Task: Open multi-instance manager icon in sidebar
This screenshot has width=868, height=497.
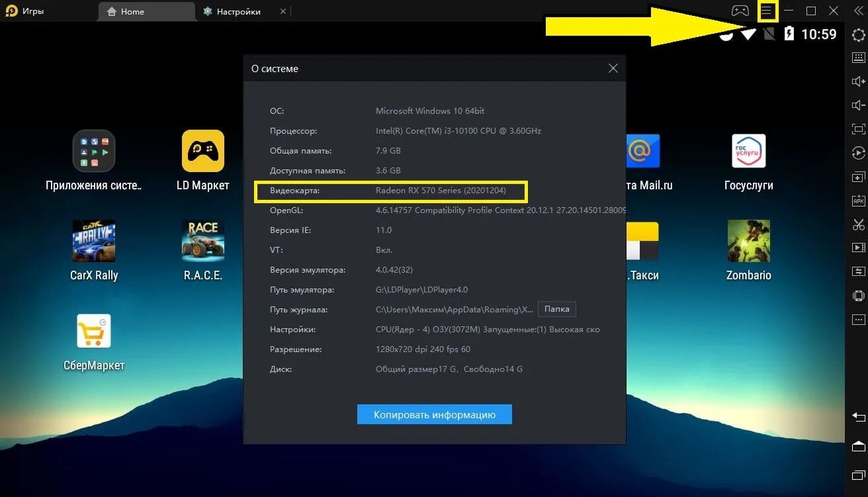Action: click(x=859, y=177)
